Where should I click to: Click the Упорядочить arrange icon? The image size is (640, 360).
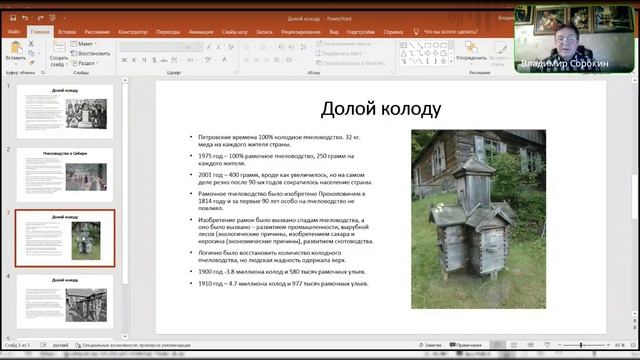pyautogui.click(x=471, y=47)
